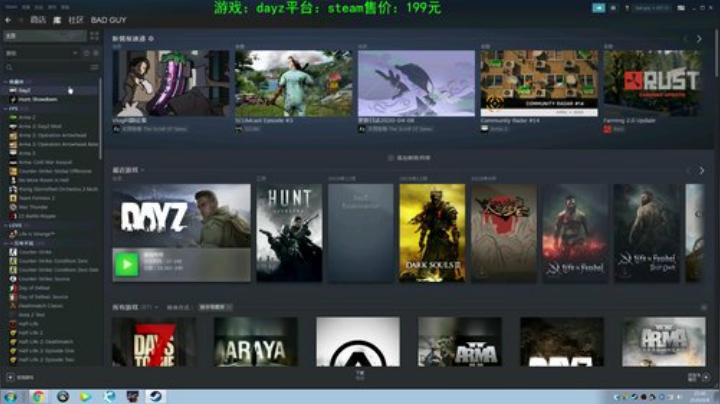Open Hunt: Showdown cover tile
720x404 pixels.
click(289, 233)
